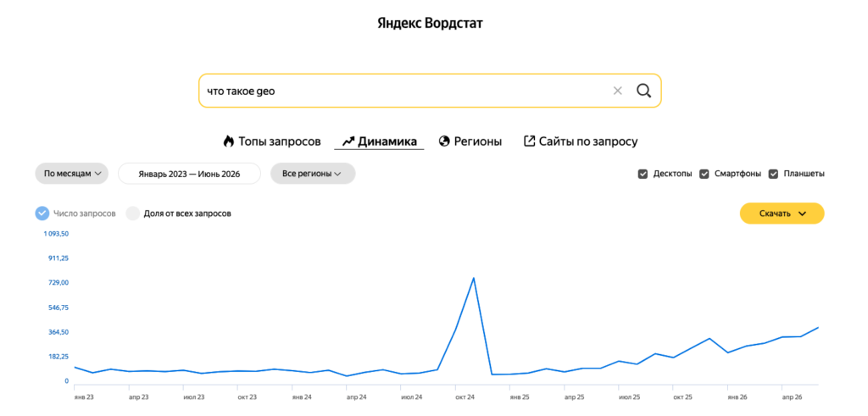Select the Число запросов radio option
868x416 pixels.
point(42,214)
